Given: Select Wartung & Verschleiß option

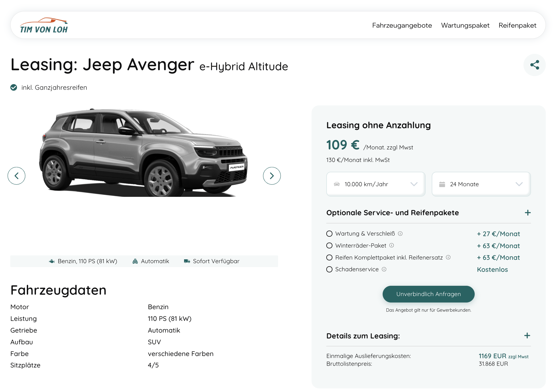Looking at the screenshot, I should [x=329, y=234].
